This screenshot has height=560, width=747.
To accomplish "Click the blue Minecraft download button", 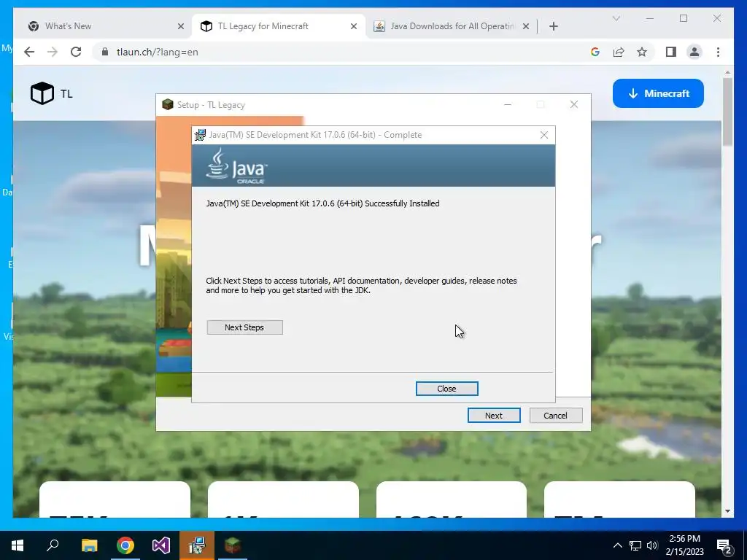I will pyautogui.click(x=658, y=93).
